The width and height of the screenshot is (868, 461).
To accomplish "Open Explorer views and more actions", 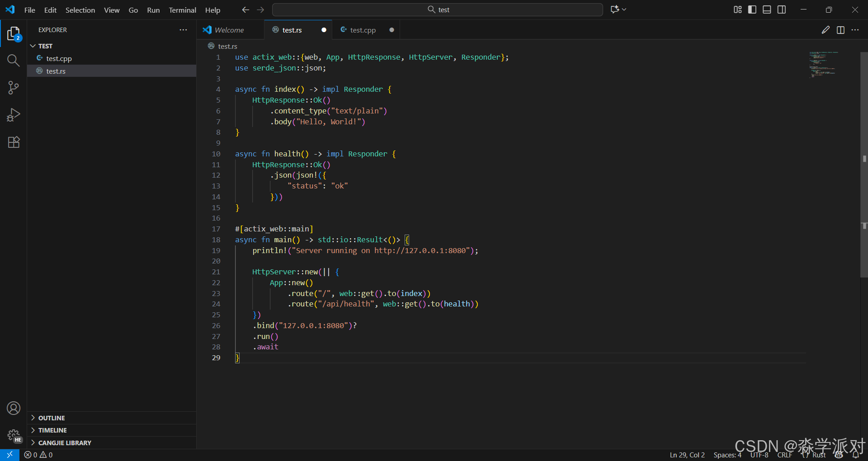I will coord(183,30).
